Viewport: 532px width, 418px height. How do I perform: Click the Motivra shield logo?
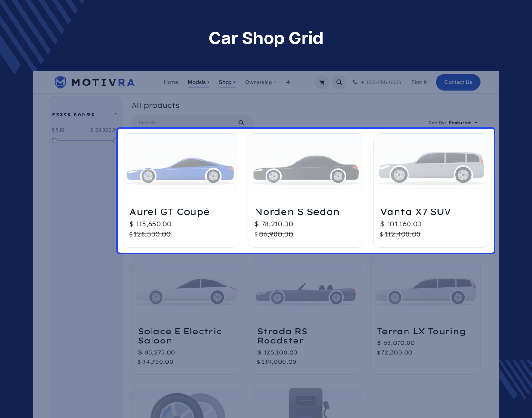(60, 82)
